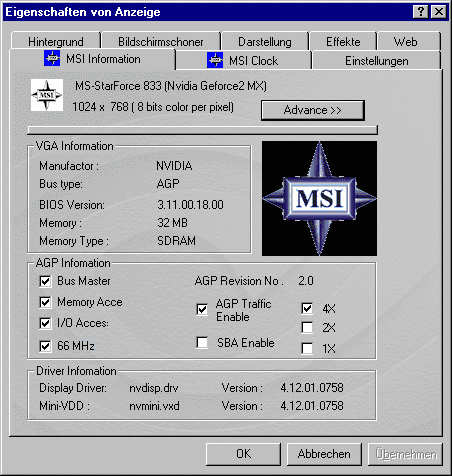Toggle the 4X AGP mode checkbox
Screen dimensions: 453x476
pos(307,308)
